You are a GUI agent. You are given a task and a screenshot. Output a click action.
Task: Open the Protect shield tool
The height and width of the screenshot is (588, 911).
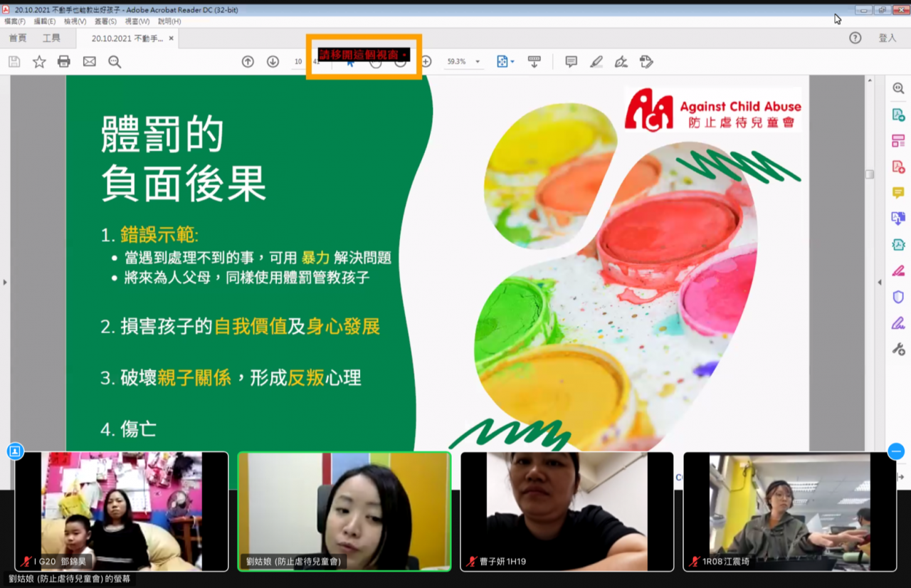pyautogui.click(x=898, y=297)
